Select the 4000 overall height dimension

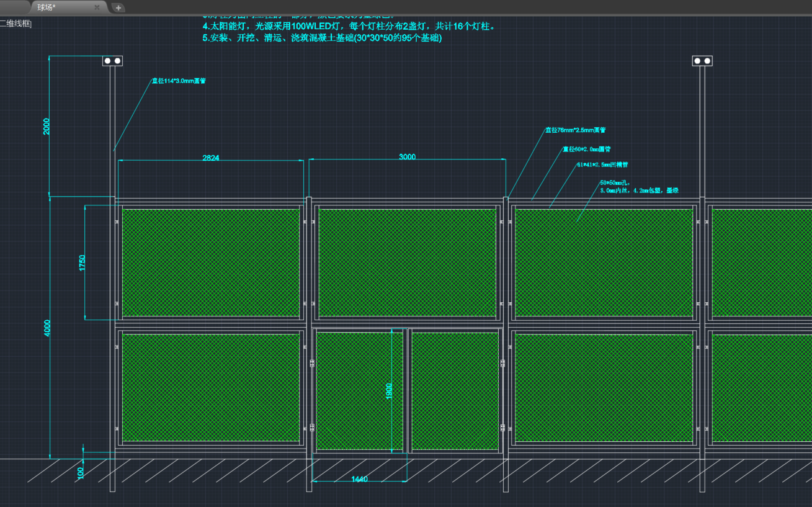coord(47,328)
